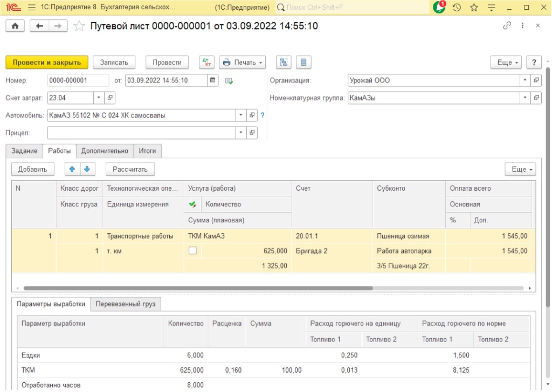Screen dimensions: 552x392
Task: Open the Организация dropdown
Action: coord(525,81)
